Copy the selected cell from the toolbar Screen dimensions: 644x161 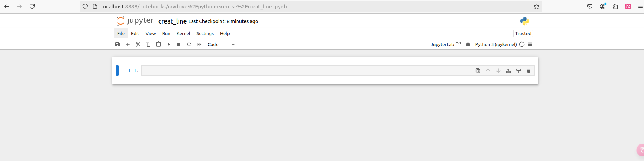tap(148, 44)
